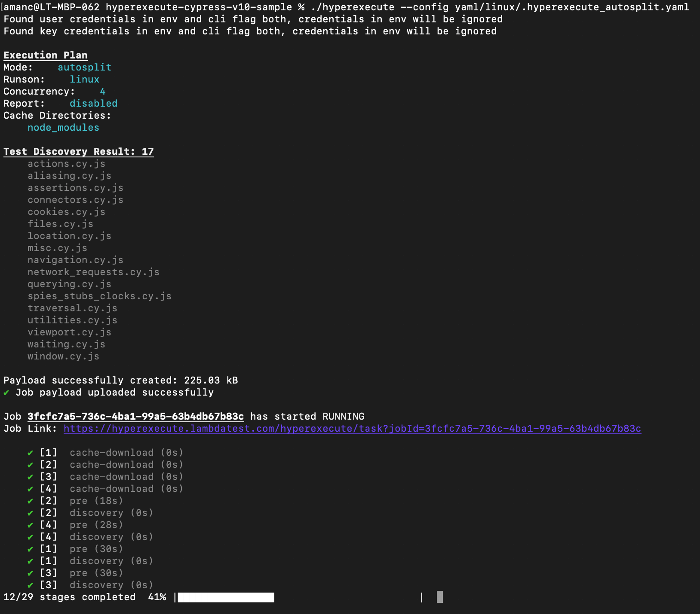700x614 pixels.
Task: Click checkmark next to [1] cache-download
Action: [x=31, y=453]
